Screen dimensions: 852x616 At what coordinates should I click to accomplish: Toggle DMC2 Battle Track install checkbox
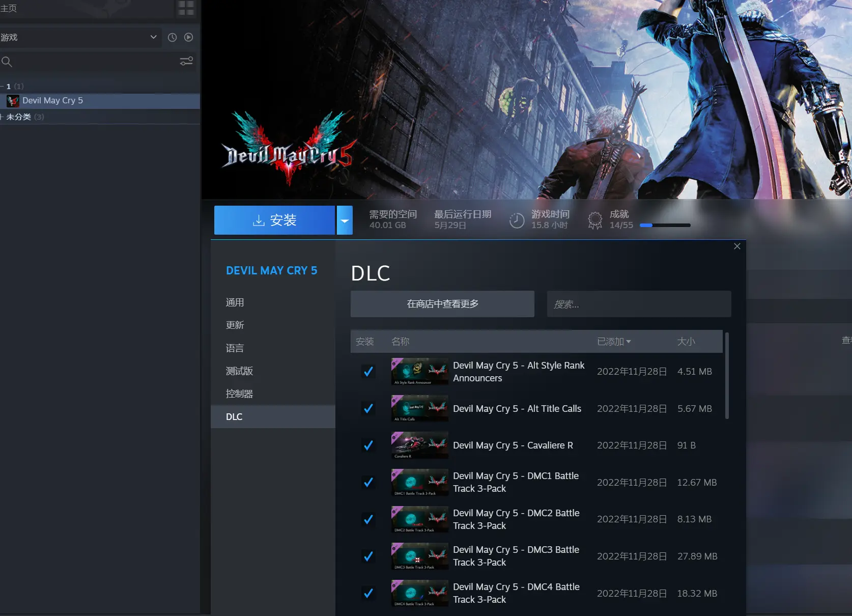click(x=368, y=519)
